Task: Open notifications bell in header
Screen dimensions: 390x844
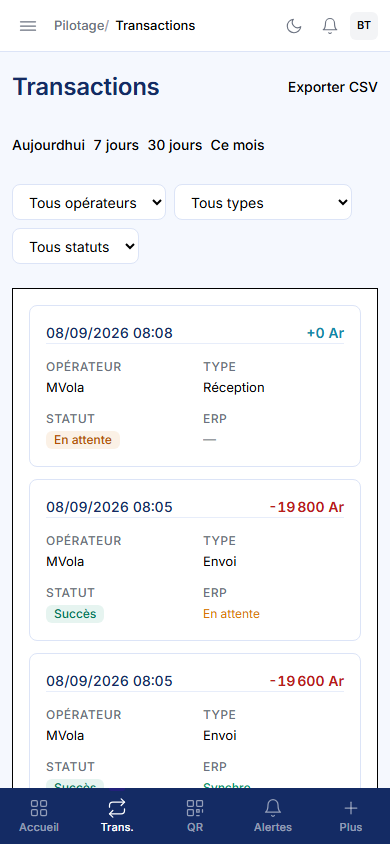Action: pyautogui.click(x=330, y=26)
